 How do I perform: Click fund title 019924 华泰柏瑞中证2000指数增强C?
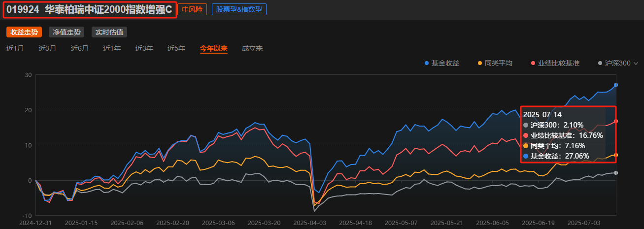click(x=89, y=9)
